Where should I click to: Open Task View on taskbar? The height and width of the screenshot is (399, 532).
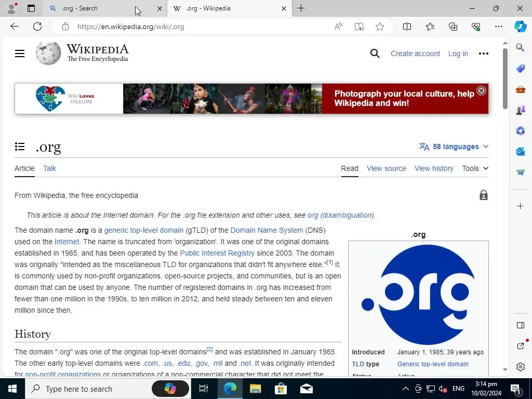click(x=203, y=389)
